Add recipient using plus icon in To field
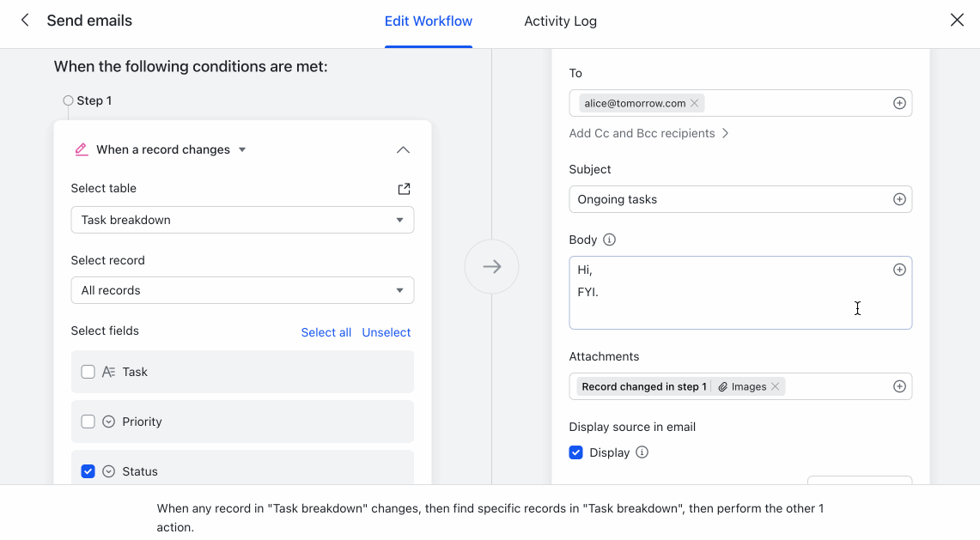 click(x=899, y=102)
